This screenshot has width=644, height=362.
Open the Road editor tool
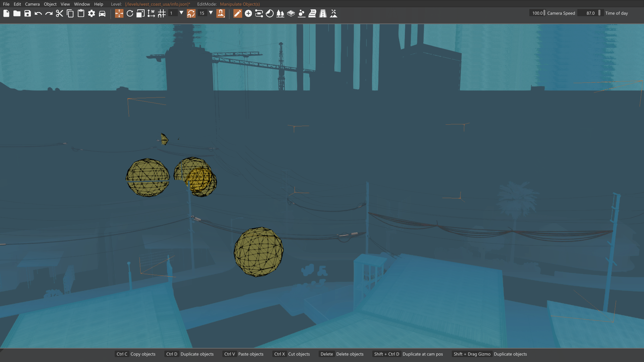323,13
